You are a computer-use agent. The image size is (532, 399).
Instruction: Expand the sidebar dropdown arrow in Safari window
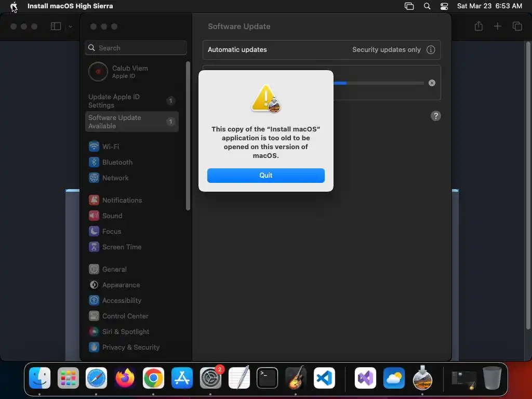click(x=70, y=26)
